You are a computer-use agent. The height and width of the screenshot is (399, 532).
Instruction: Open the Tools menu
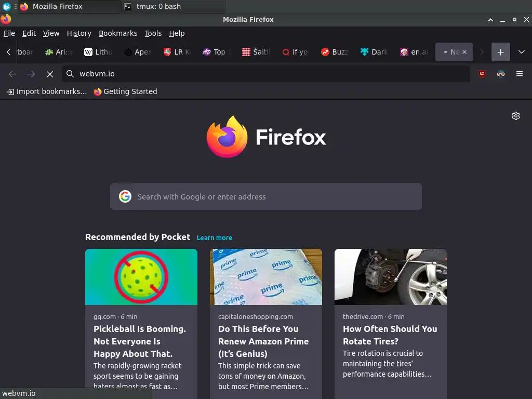[153, 33]
